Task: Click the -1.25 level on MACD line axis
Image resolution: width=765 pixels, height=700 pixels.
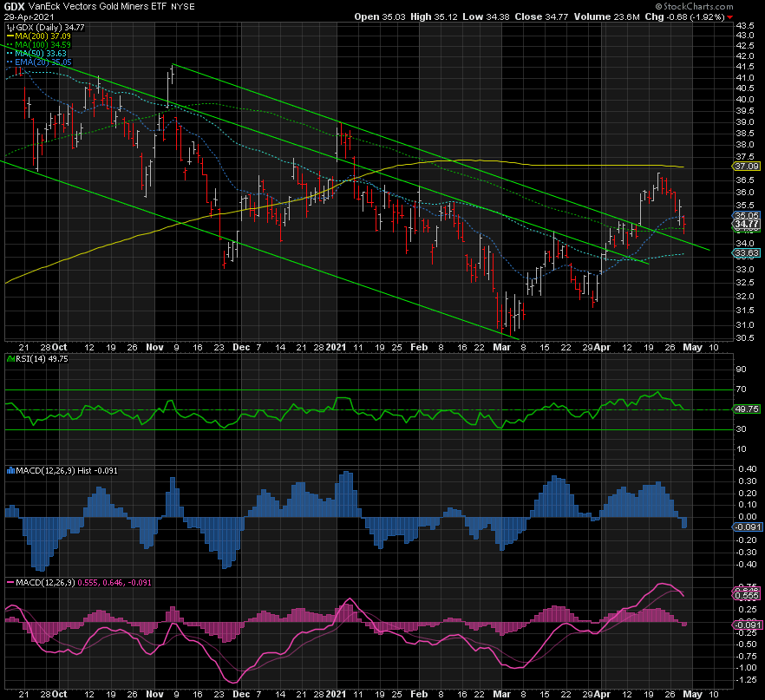Action: click(746, 679)
